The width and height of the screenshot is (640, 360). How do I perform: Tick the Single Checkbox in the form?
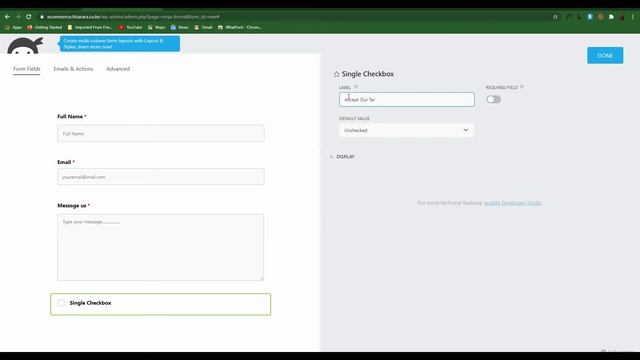[x=61, y=303]
